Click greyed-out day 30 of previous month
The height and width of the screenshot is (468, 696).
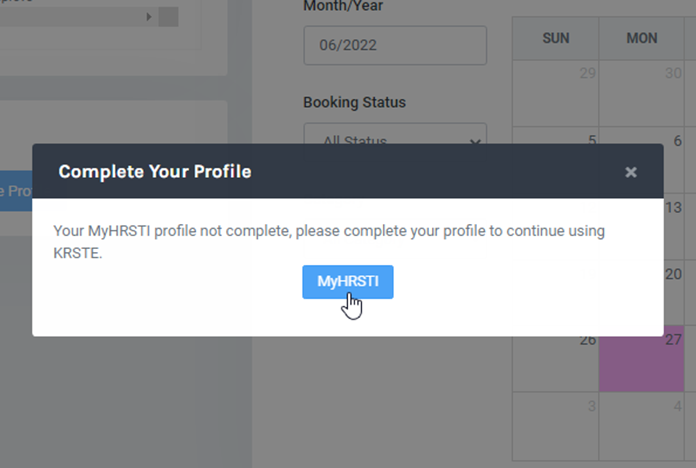(x=641, y=93)
